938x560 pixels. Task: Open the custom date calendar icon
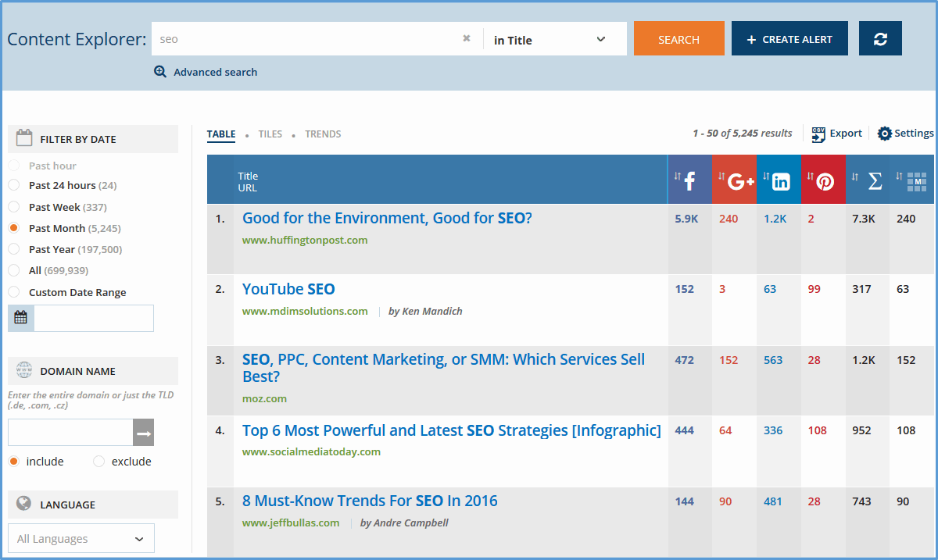coord(20,318)
